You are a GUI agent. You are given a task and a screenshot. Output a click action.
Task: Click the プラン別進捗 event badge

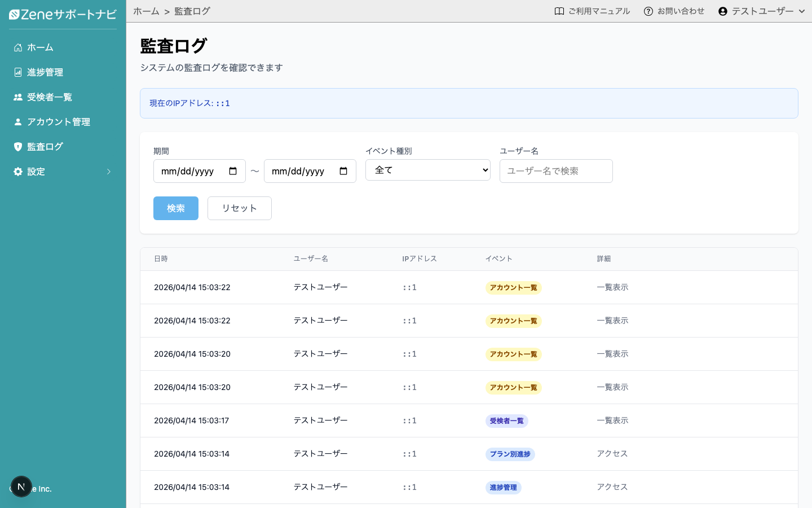point(510,454)
